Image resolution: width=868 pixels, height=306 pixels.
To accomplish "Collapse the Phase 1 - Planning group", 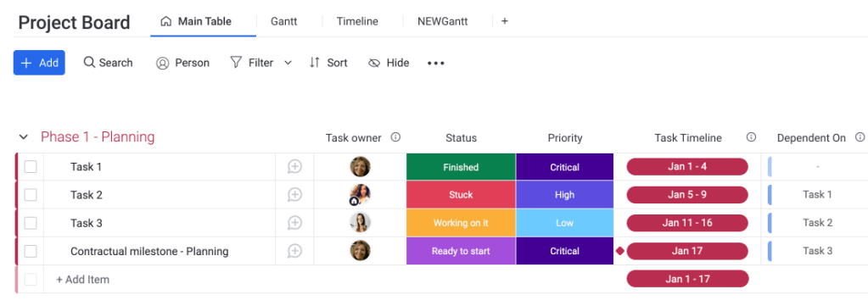I will point(23,136).
